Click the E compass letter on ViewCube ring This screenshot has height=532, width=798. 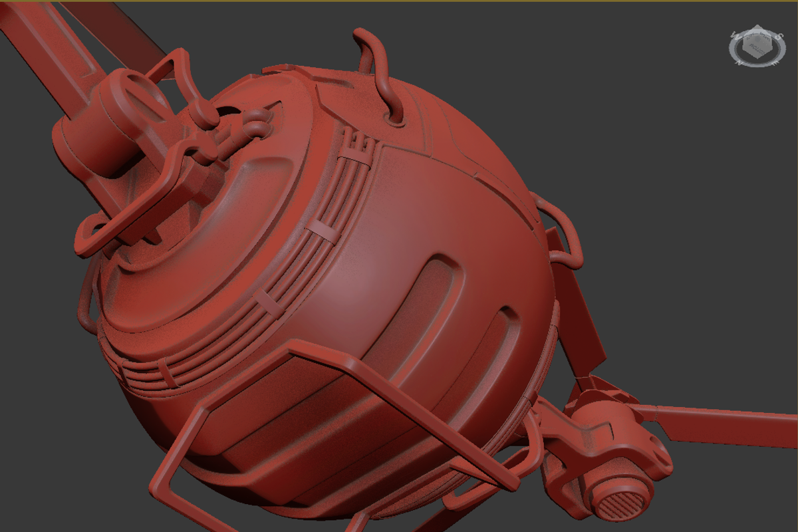point(775,63)
